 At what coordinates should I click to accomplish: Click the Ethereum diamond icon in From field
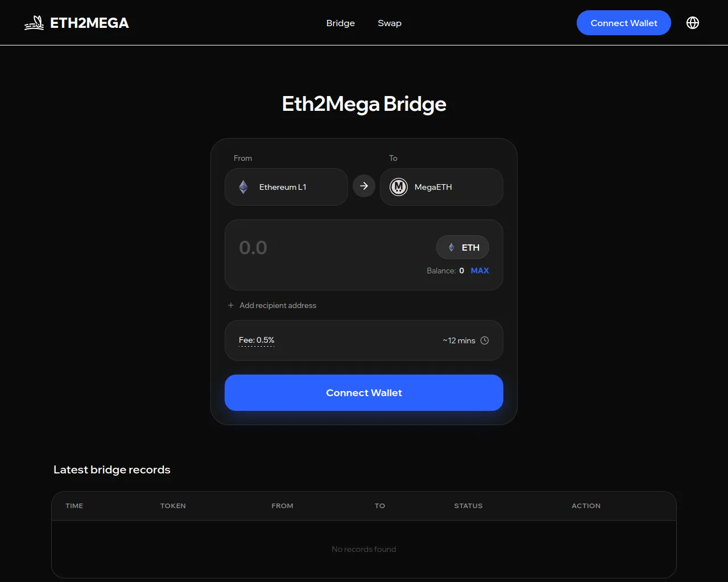[243, 187]
